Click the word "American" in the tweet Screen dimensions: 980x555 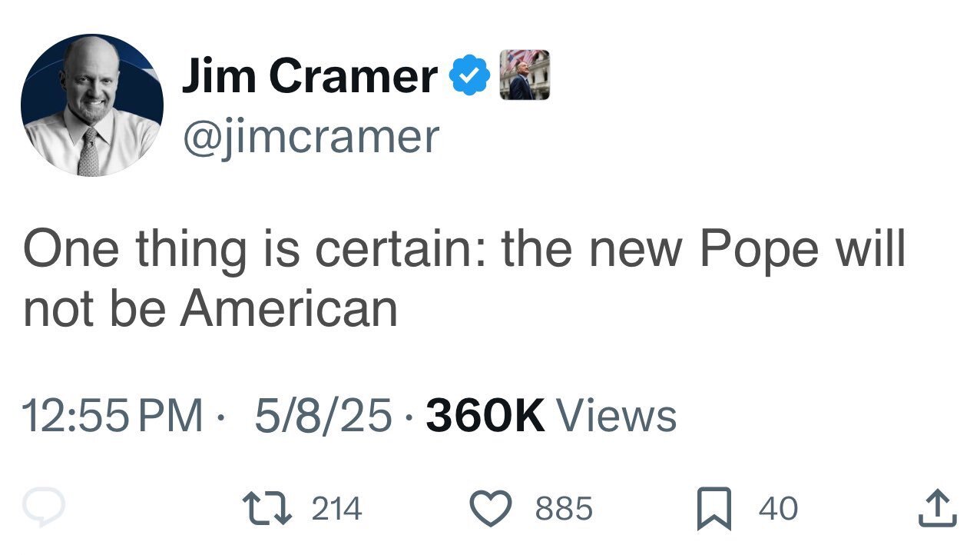289,309
